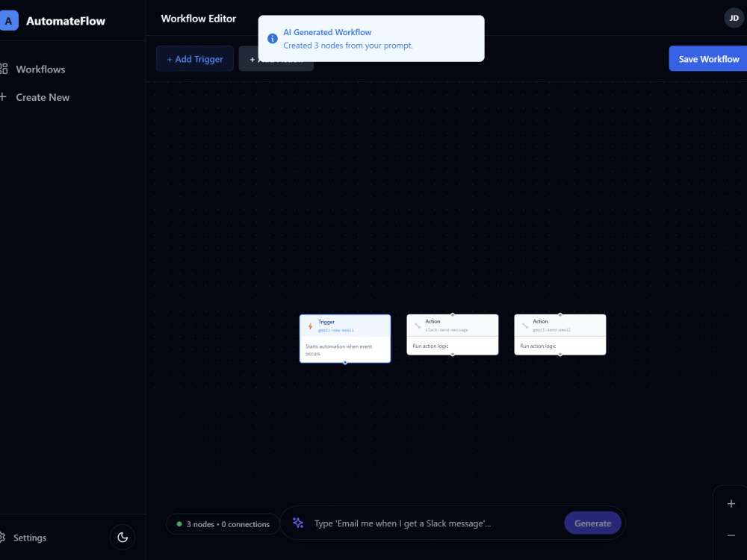Click 'Run action logic' on slack node
The height and width of the screenshot is (560, 747).
[x=431, y=346]
